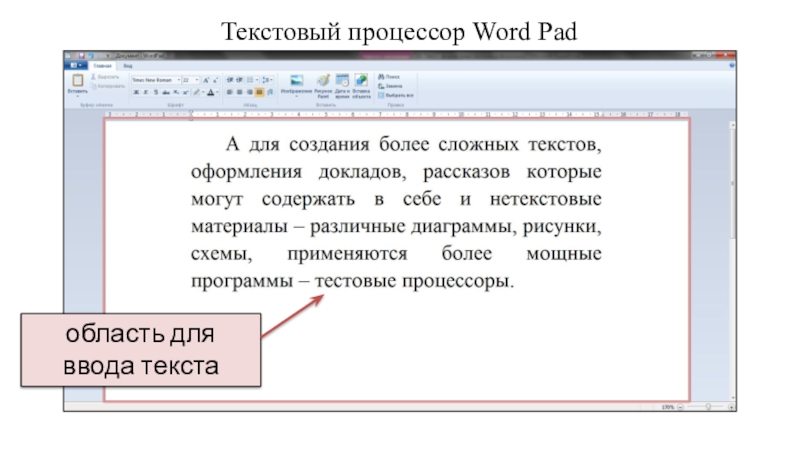Click the font color letter A icon
Image resolution: width=800 pixels, height=450 pixels.
(211, 92)
